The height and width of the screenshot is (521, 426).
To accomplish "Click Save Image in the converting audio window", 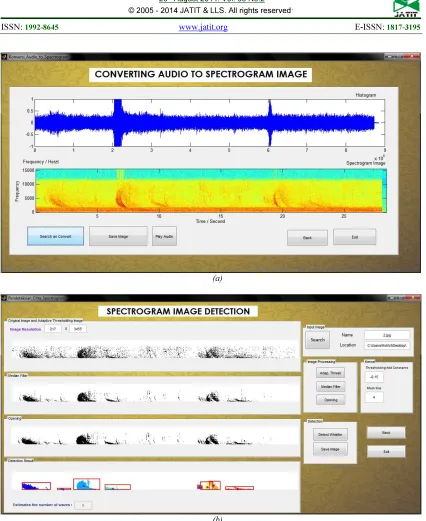I will click(118, 236).
